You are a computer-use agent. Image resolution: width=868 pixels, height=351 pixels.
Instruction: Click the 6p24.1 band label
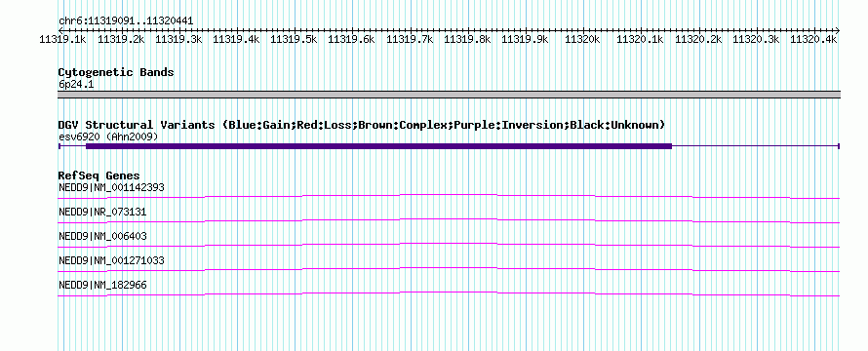tap(77, 84)
